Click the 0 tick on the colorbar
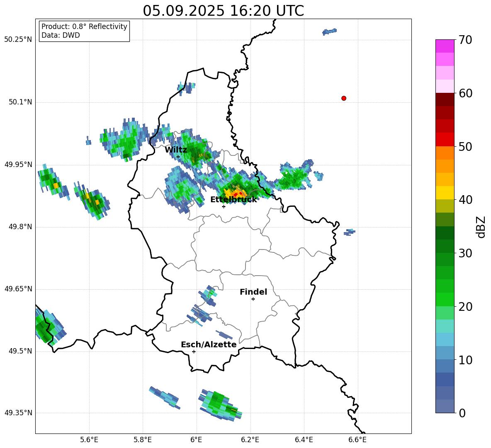The height and width of the screenshot is (448, 491). 462,413
